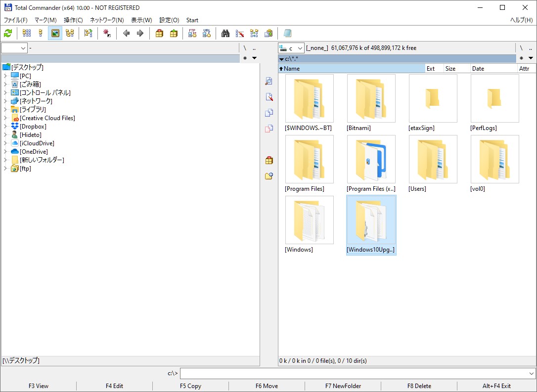537x392 pixels.
Task: Toggle thumbnail view mode icon
Action: click(55, 33)
